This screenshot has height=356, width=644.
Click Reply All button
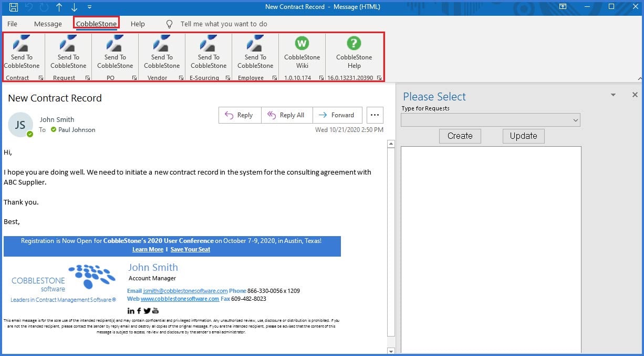[287, 115]
